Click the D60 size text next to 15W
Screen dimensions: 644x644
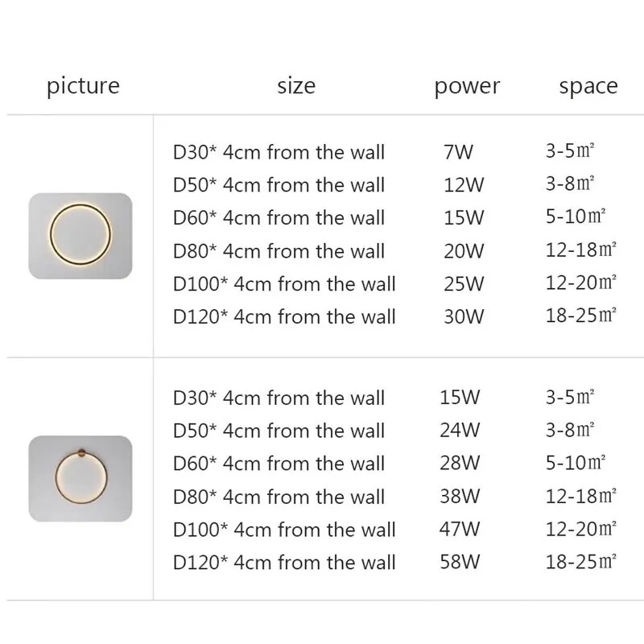click(279, 217)
